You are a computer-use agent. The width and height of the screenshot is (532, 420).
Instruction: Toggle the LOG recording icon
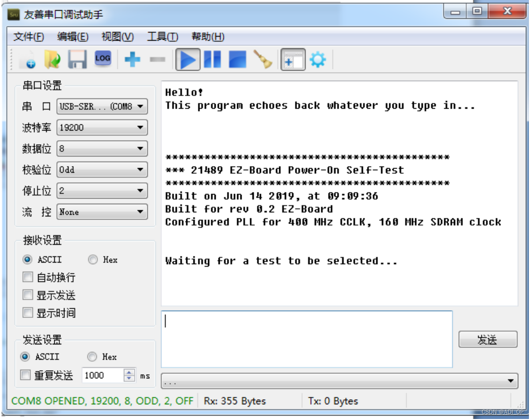[103, 59]
